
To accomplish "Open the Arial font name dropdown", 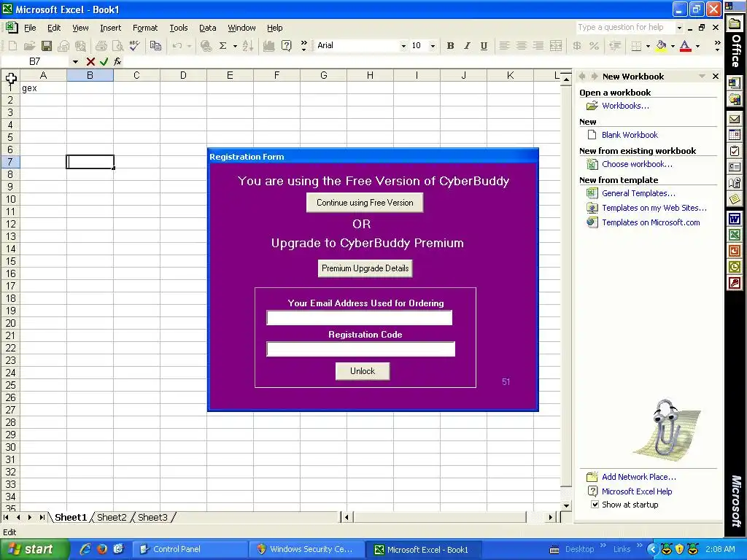I will click(403, 46).
